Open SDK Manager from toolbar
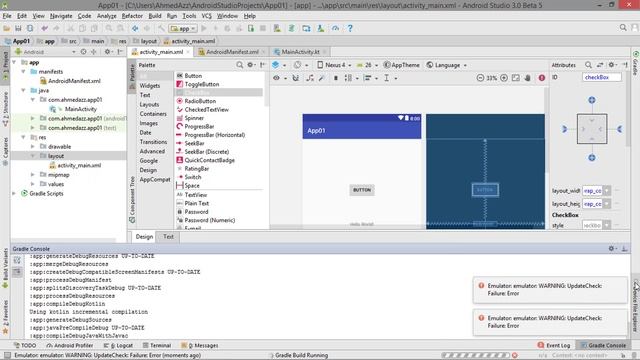Image resolution: width=640 pixels, height=360 pixels. click(x=321, y=28)
